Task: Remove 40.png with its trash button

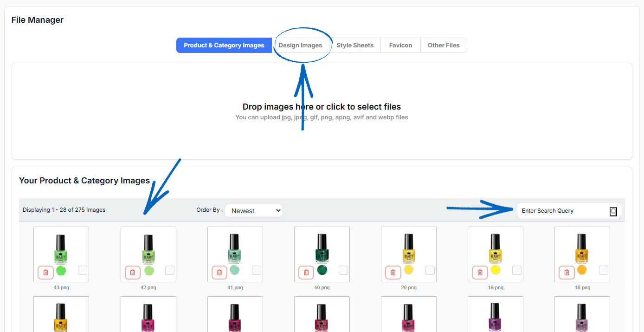Action: (x=306, y=273)
